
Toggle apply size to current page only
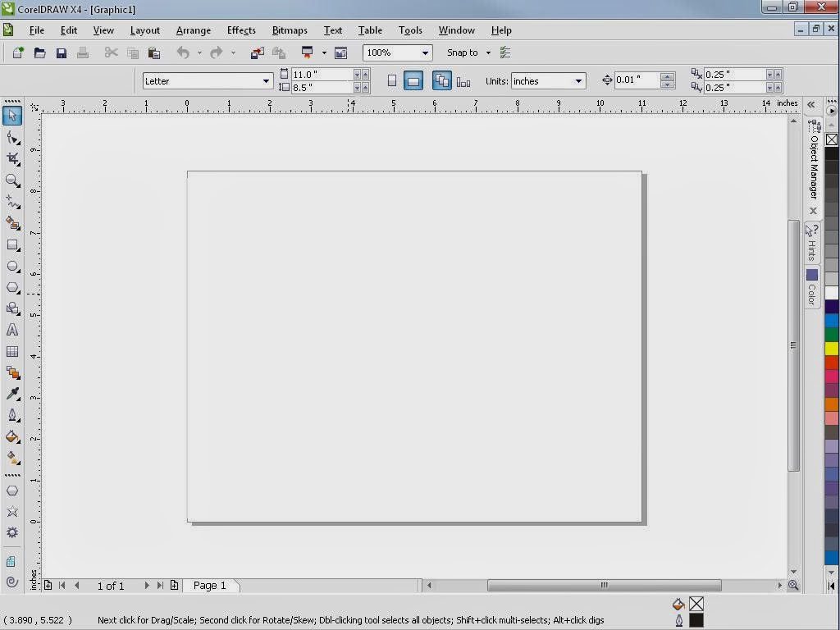click(x=463, y=80)
